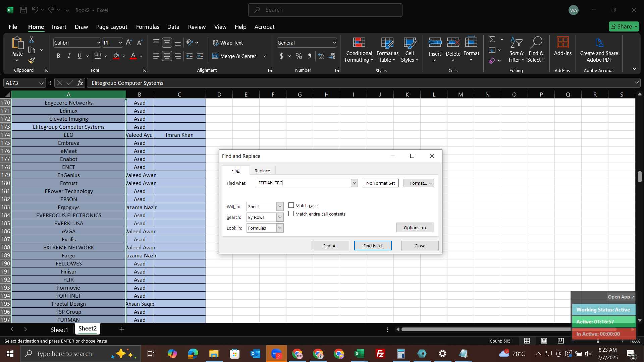Open the Formulas tab
This screenshot has width=644, height=362.
point(148,27)
